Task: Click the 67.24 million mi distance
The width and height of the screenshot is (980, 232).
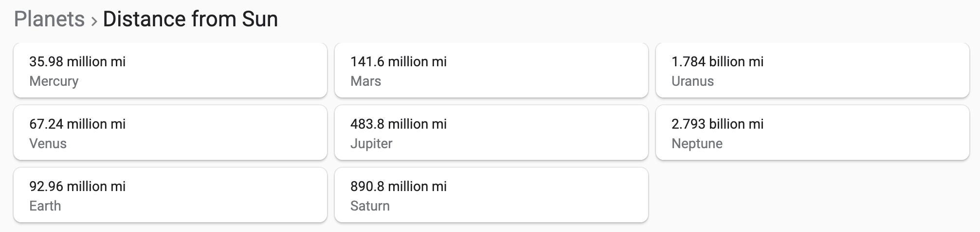Action: pyautogui.click(x=77, y=124)
